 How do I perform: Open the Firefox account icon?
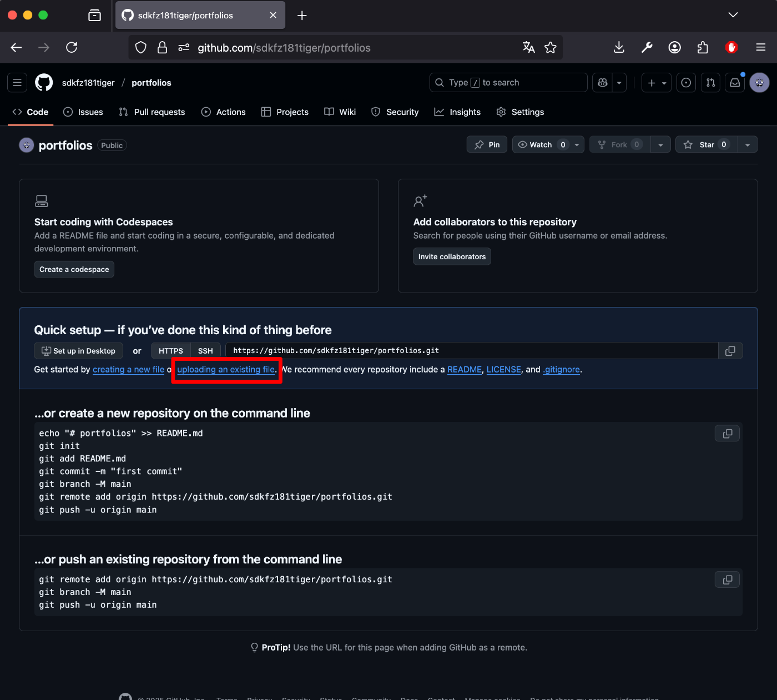(675, 48)
